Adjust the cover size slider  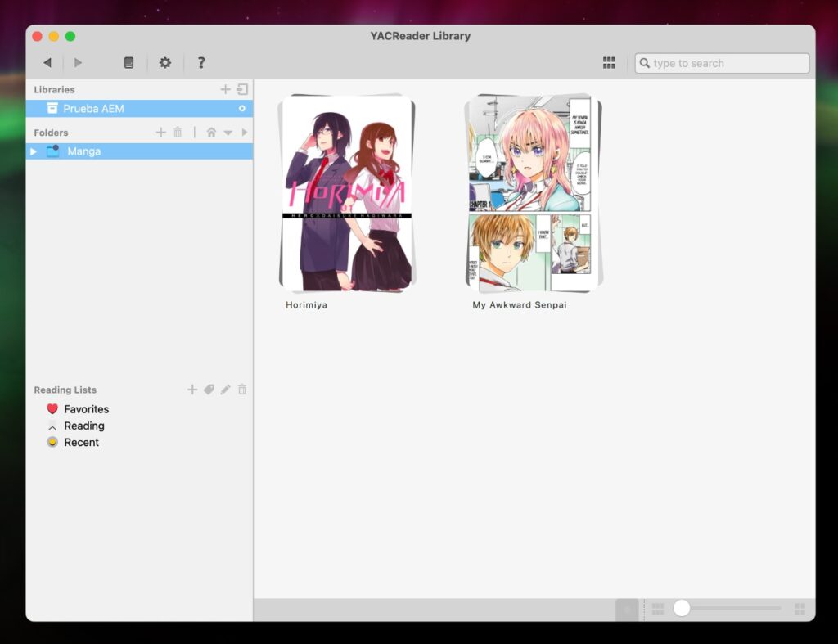pyautogui.click(x=683, y=608)
